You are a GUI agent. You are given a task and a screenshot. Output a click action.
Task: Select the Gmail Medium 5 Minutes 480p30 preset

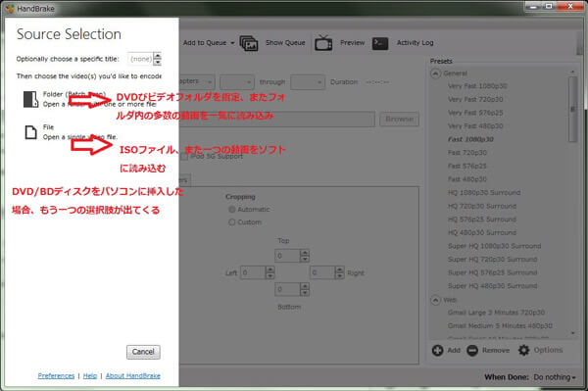[500, 325]
